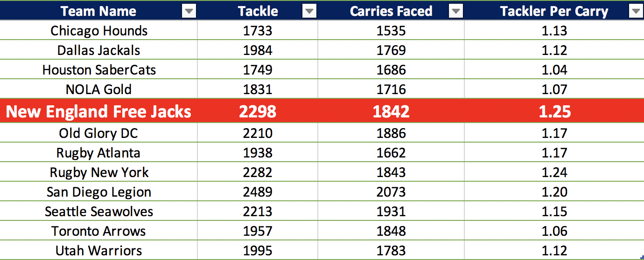The image size is (644, 260).
Task: Click the highlighted 2298 tackle cell
Action: (258, 112)
